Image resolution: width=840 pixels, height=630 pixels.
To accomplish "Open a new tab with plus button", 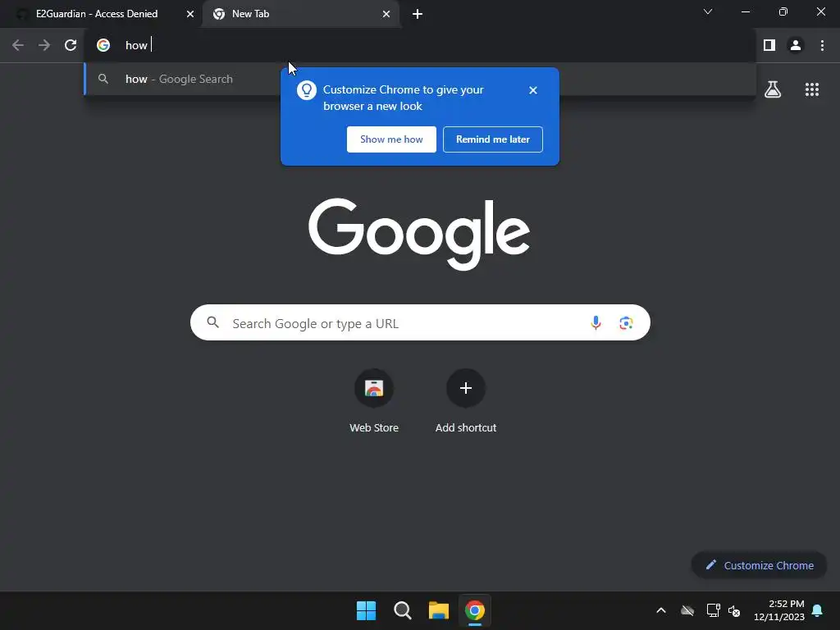I will pos(418,14).
